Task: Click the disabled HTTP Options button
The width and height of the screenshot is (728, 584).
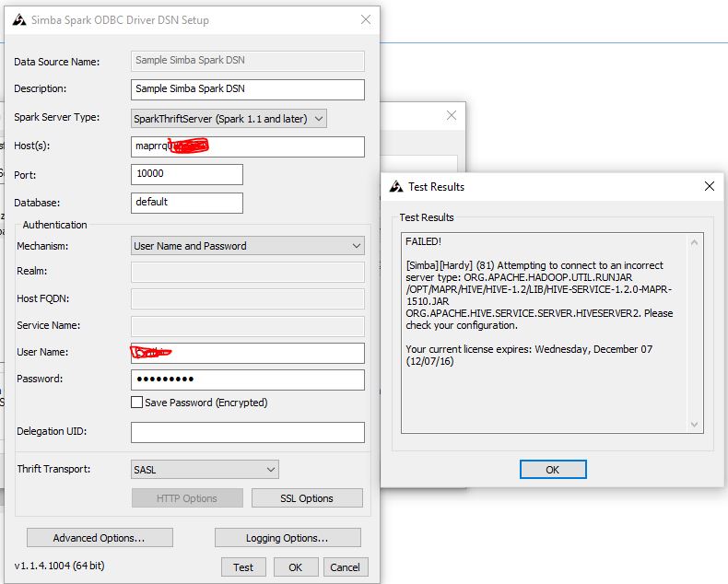Action: (187, 498)
